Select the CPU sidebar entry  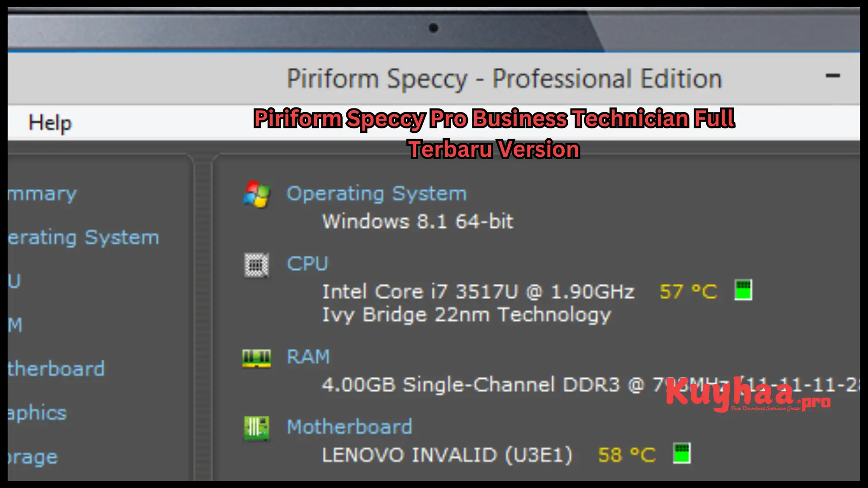tap(14, 282)
